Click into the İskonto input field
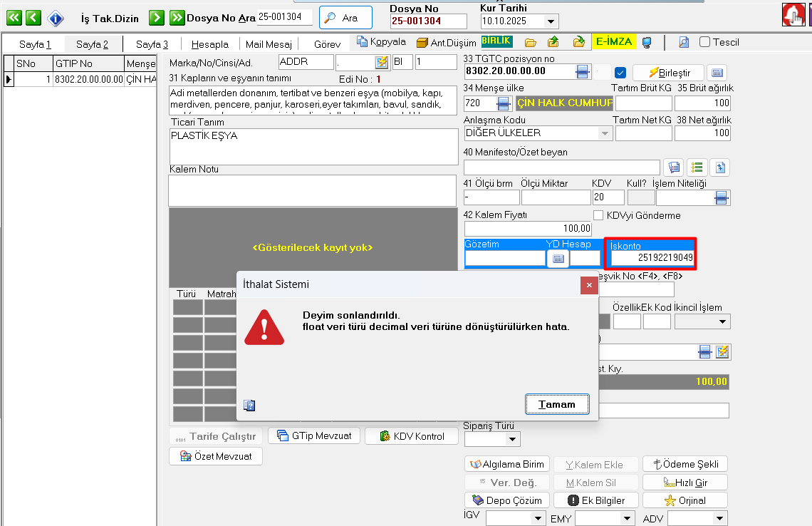This screenshot has height=526, width=812. pyautogui.click(x=651, y=257)
